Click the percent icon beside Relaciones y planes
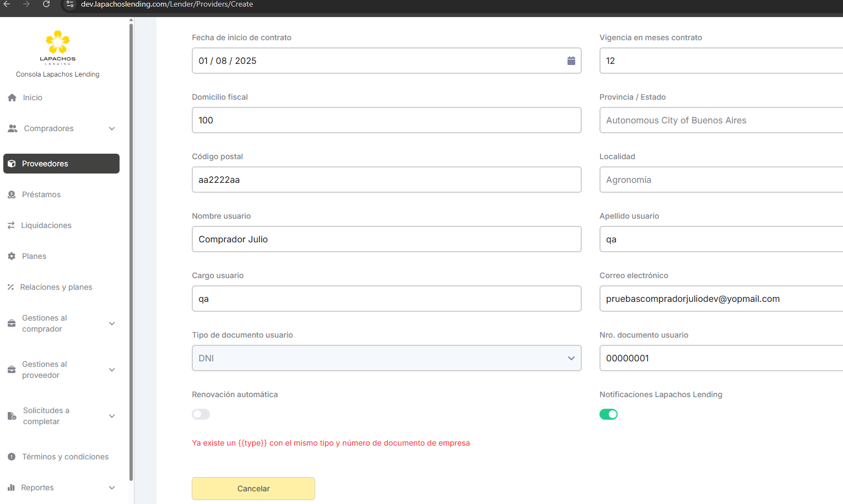 click(10, 287)
